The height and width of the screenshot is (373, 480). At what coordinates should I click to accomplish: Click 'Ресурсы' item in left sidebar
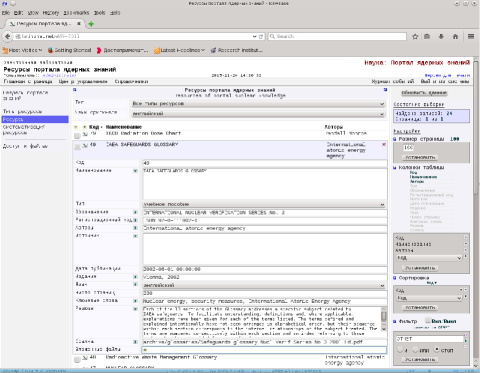(x=35, y=119)
